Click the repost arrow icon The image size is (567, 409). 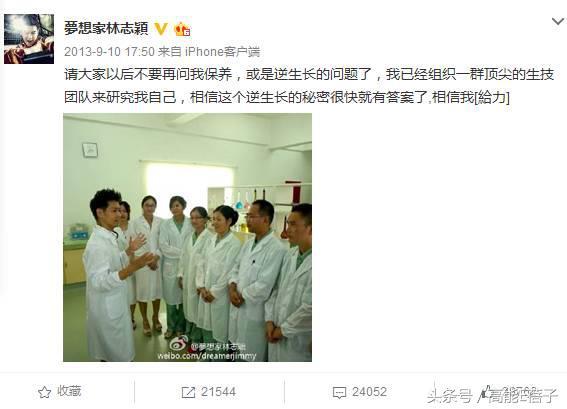(188, 392)
